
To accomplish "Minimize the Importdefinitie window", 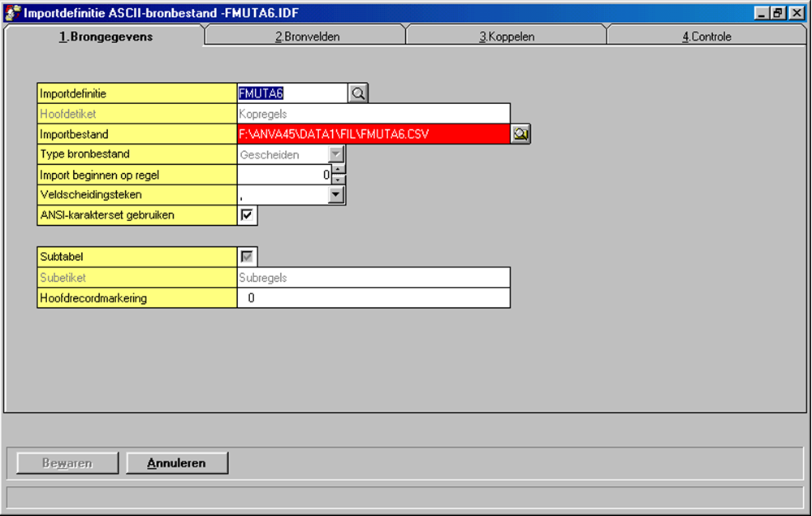I will coord(762,13).
